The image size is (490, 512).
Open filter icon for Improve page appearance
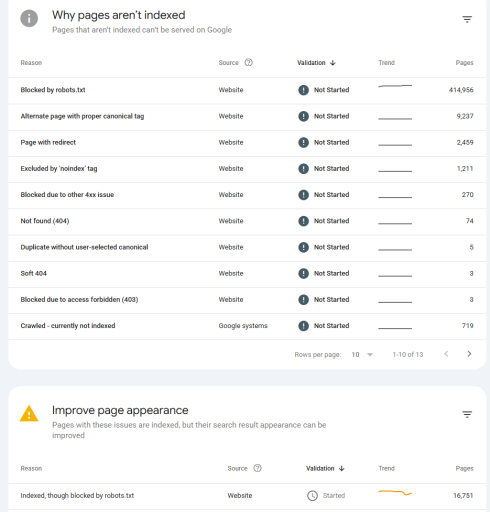(467, 414)
